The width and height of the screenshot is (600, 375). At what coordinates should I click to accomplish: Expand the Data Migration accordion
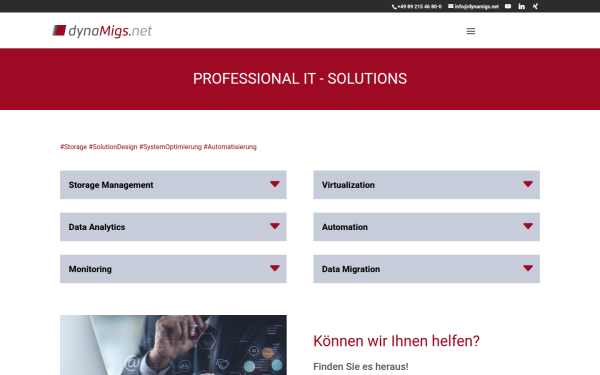(x=427, y=269)
